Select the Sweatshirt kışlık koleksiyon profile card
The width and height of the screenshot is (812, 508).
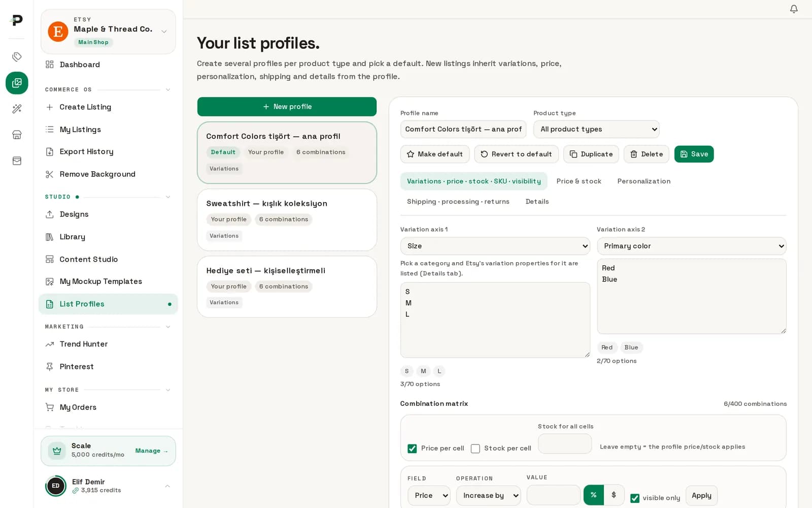[x=287, y=220]
